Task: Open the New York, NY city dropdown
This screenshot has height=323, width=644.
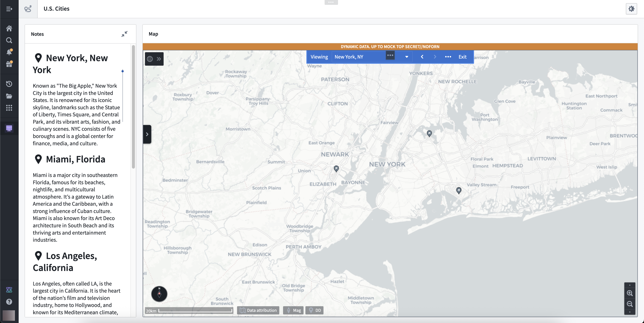Action: (406, 57)
